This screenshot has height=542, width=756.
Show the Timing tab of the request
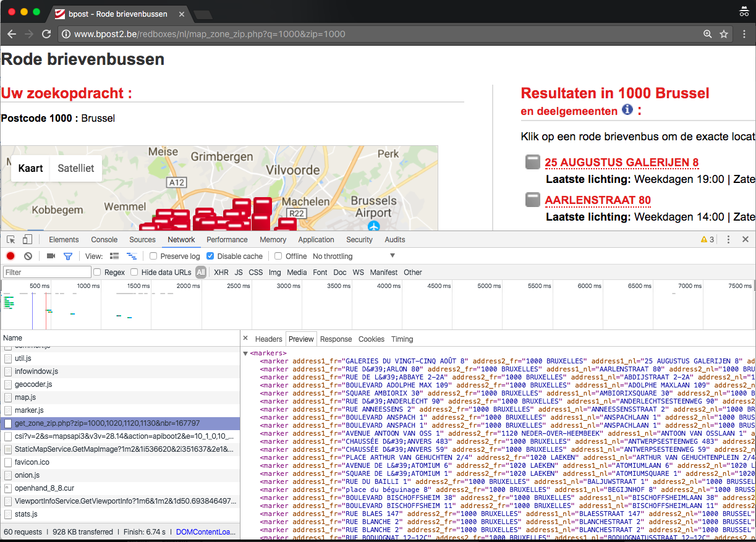[402, 339]
